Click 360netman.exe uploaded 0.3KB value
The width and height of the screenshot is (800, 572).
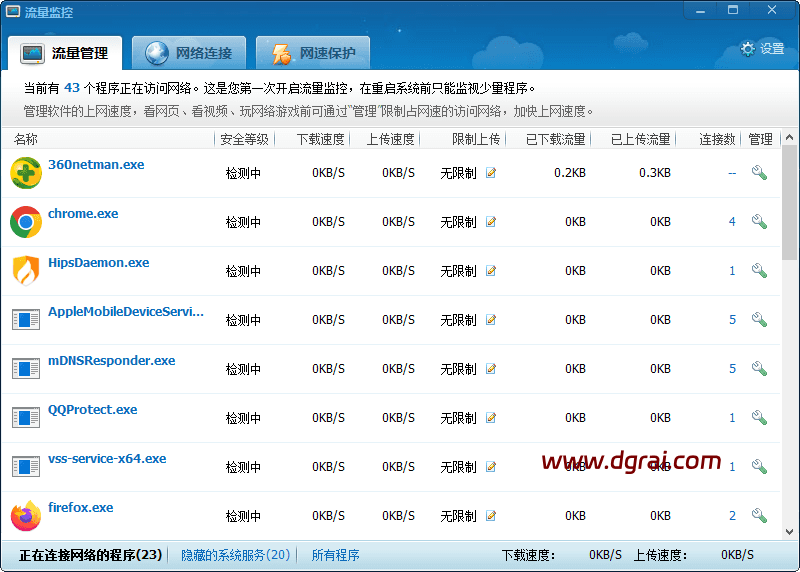point(655,173)
